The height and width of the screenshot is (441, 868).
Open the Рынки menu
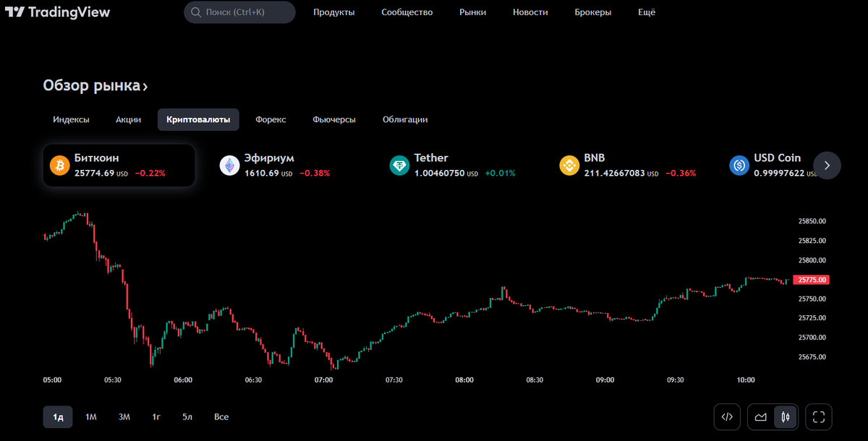tap(473, 12)
